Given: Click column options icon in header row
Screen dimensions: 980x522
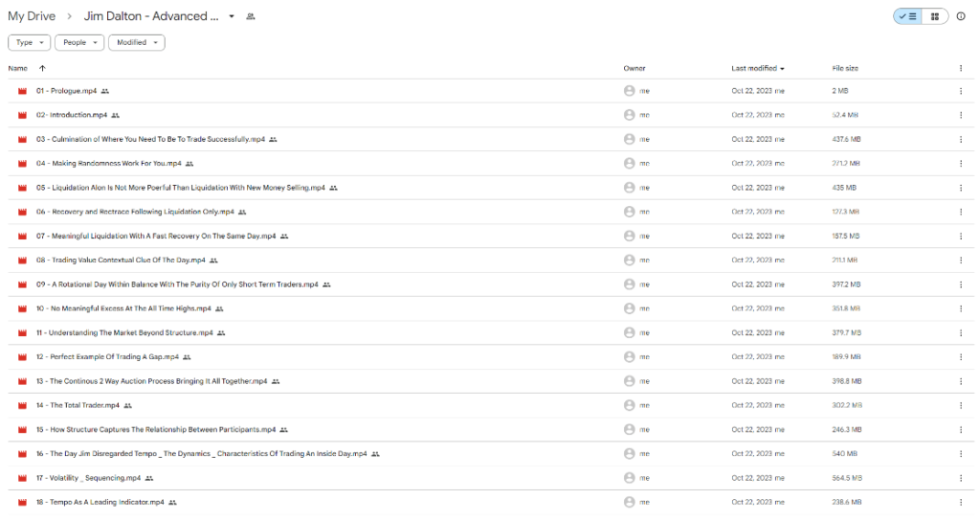Looking at the screenshot, I should [960, 69].
